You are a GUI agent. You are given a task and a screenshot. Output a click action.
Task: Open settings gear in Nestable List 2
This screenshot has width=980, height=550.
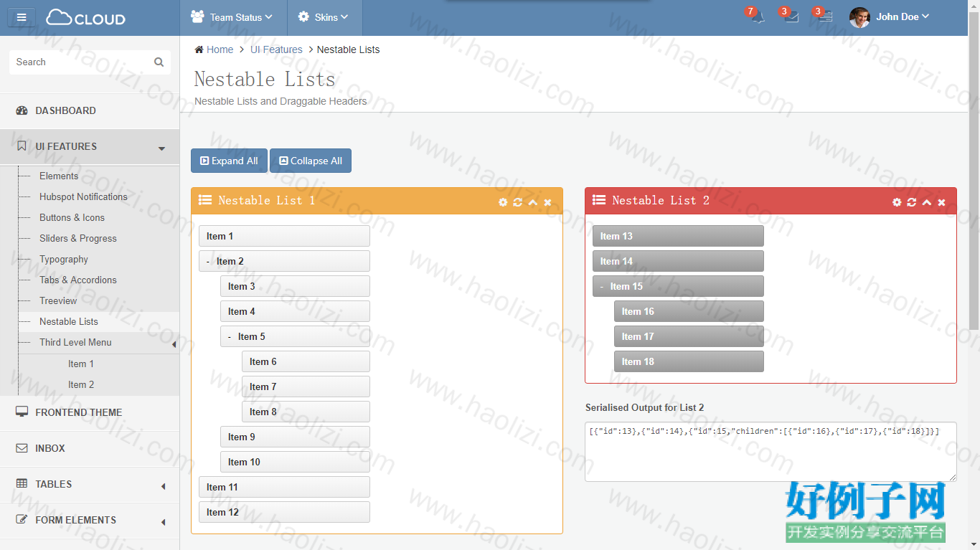(x=897, y=202)
